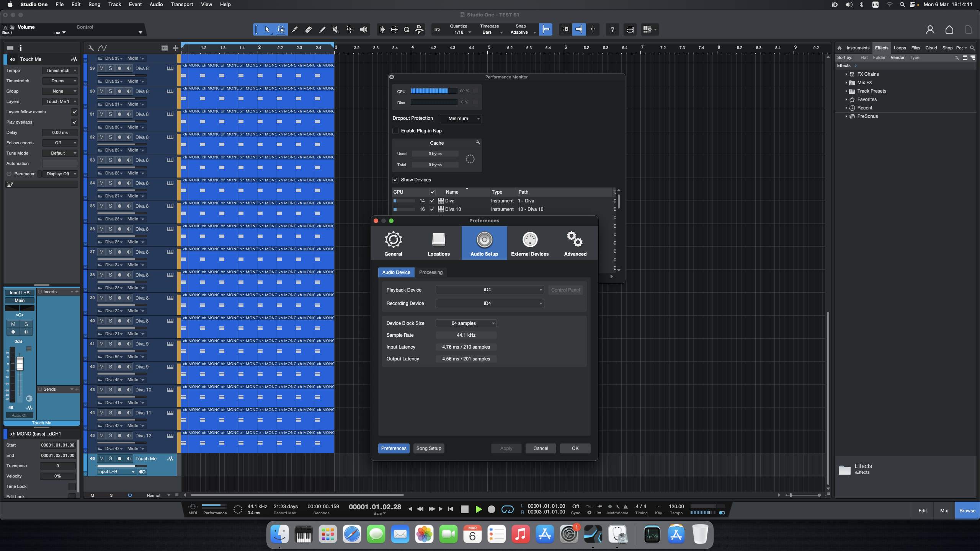Uncheck Show Devices checkbox
Viewport: 980px width, 551px height.
tap(396, 180)
